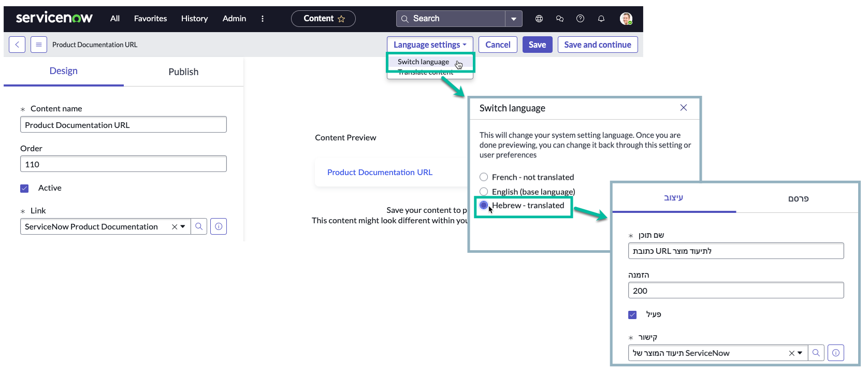Select French - not translated option
Viewport: 868px width, 374px height.
pyautogui.click(x=484, y=177)
